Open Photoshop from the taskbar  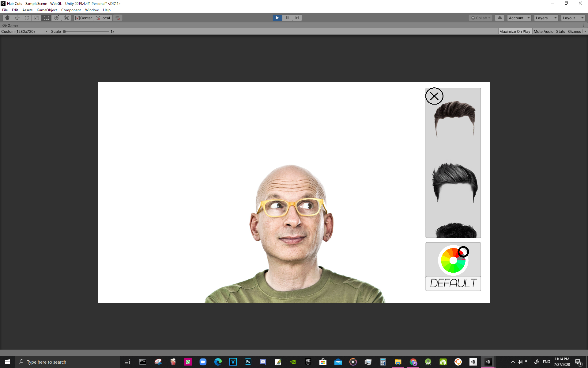(x=248, y=362)
